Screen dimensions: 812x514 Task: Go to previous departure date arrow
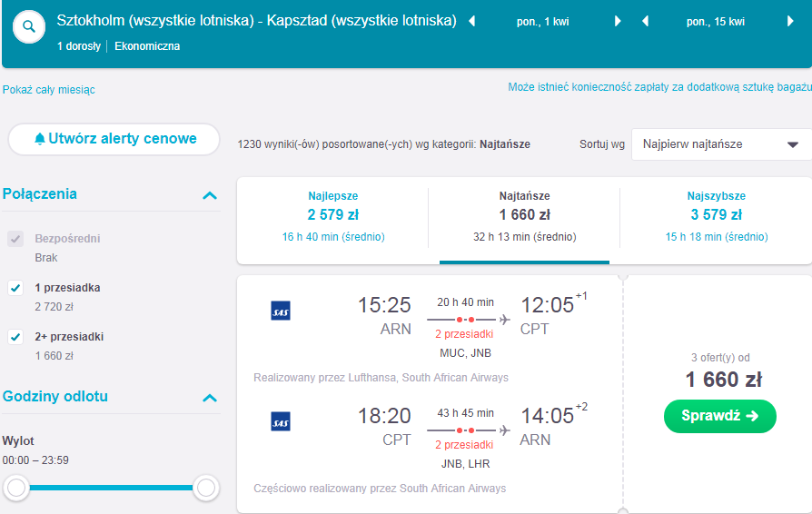(x=471, y=21)
